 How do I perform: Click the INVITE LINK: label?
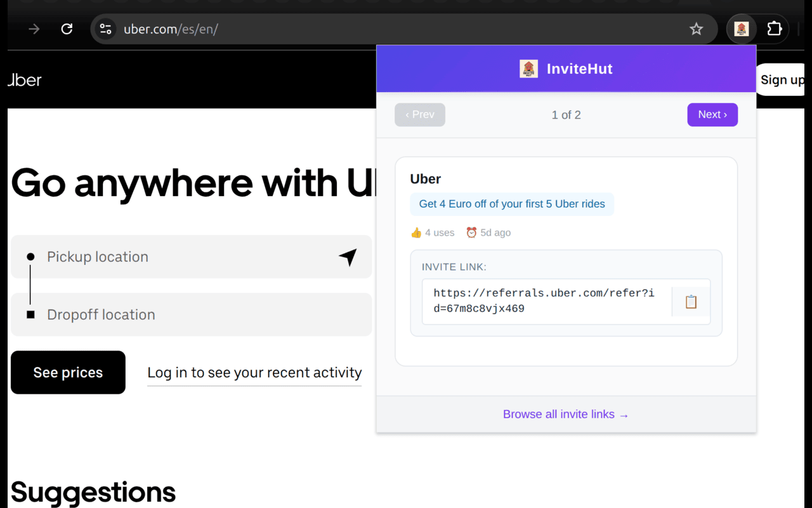[454, 267]
